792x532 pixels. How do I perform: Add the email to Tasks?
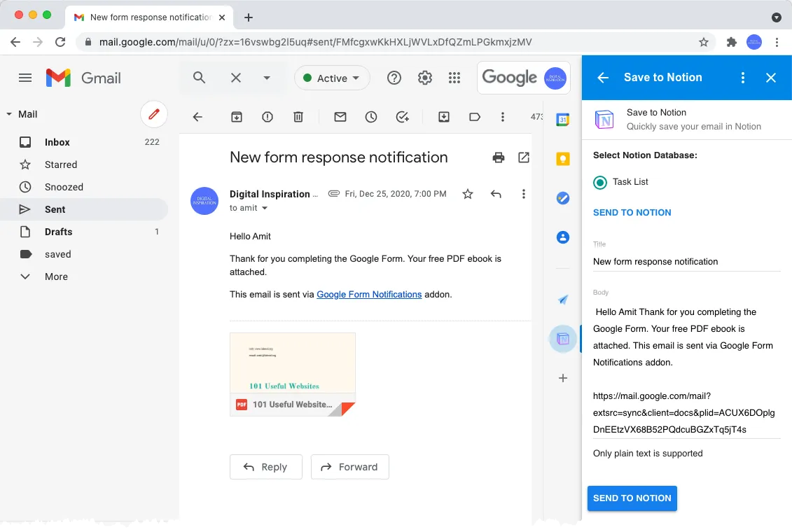point(402,117)
